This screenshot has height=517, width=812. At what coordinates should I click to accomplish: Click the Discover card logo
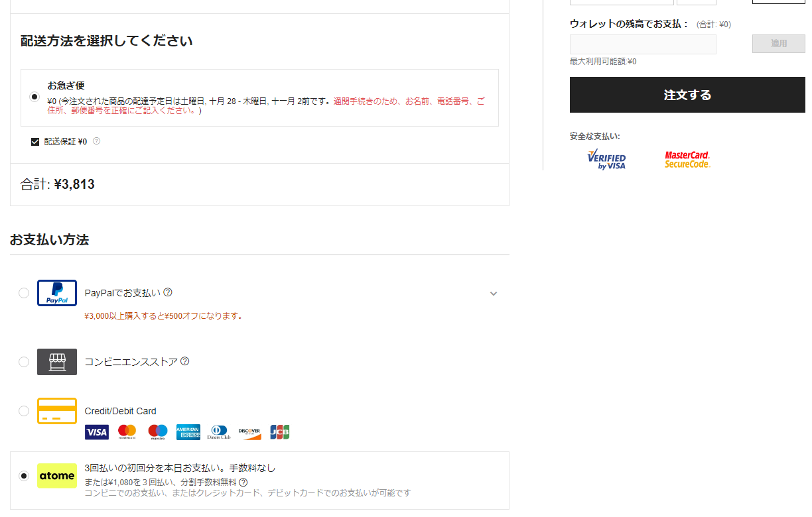(x=249, y=432)
